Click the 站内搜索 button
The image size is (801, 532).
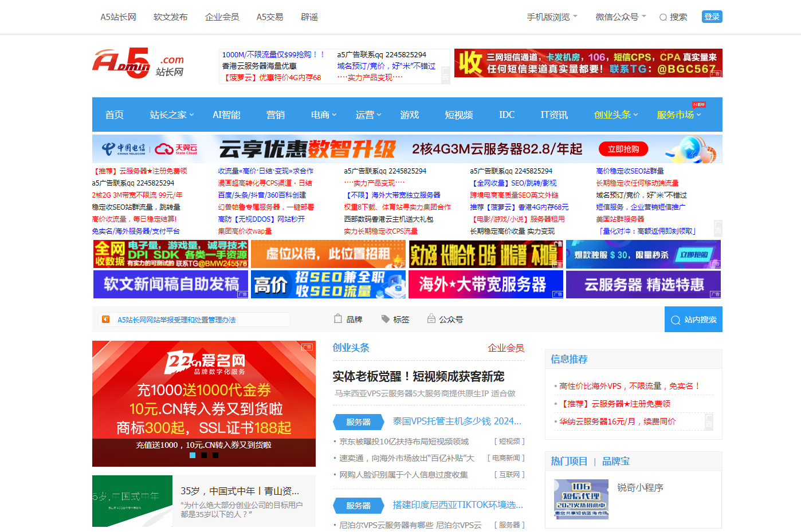(x=693, y=320)
